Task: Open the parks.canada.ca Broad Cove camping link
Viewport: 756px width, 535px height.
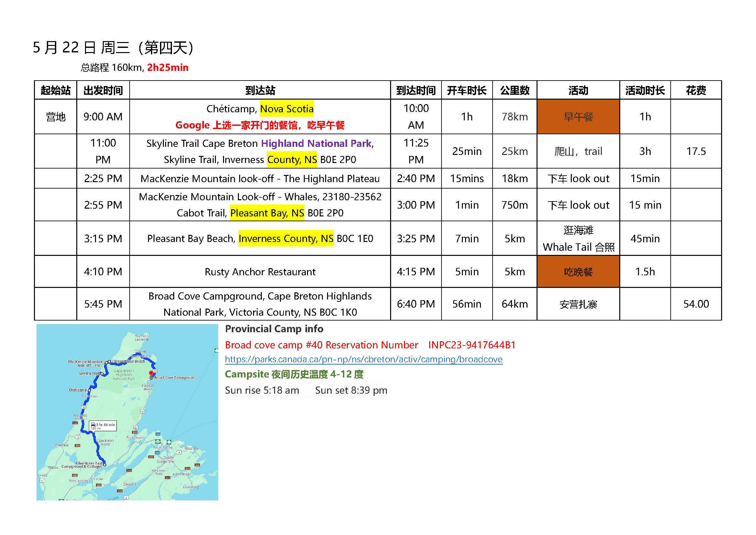Action: pyautogui.click(x=364, y=359)
